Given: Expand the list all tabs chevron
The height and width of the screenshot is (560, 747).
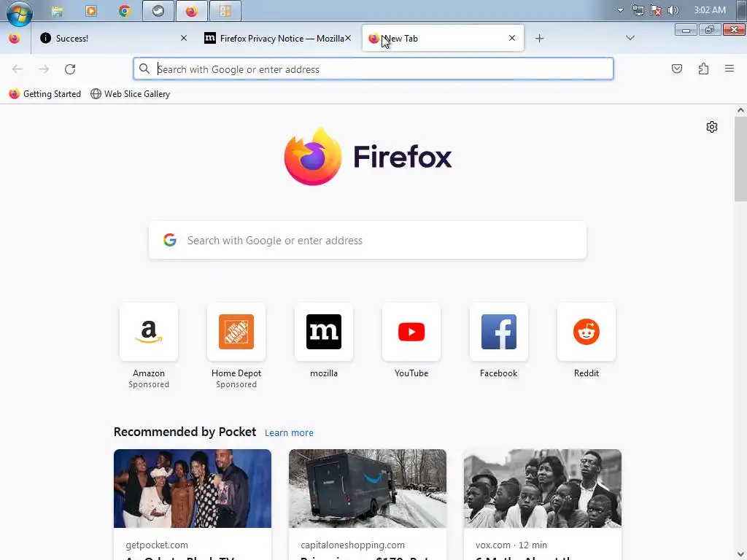Looking at the screenshot, I should tap(630, 38).
